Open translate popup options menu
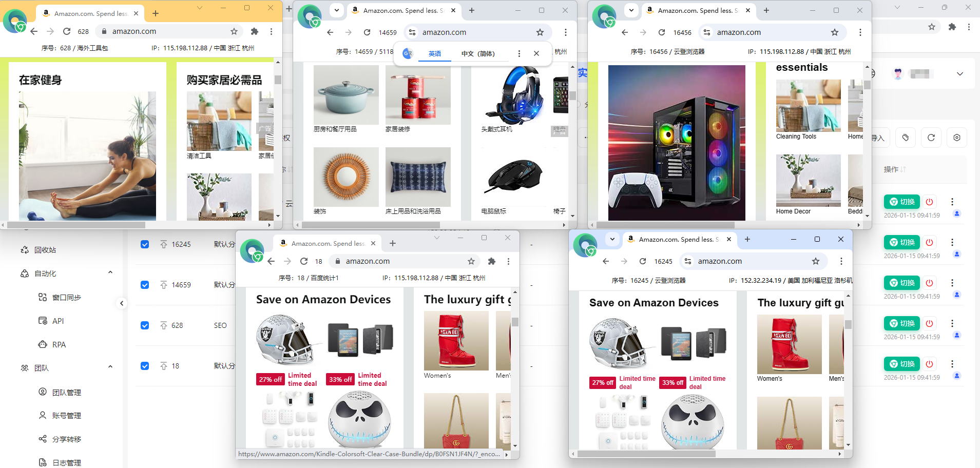This screenshot has width=980, height=468. pyautogui.click(x=519, y=53)
